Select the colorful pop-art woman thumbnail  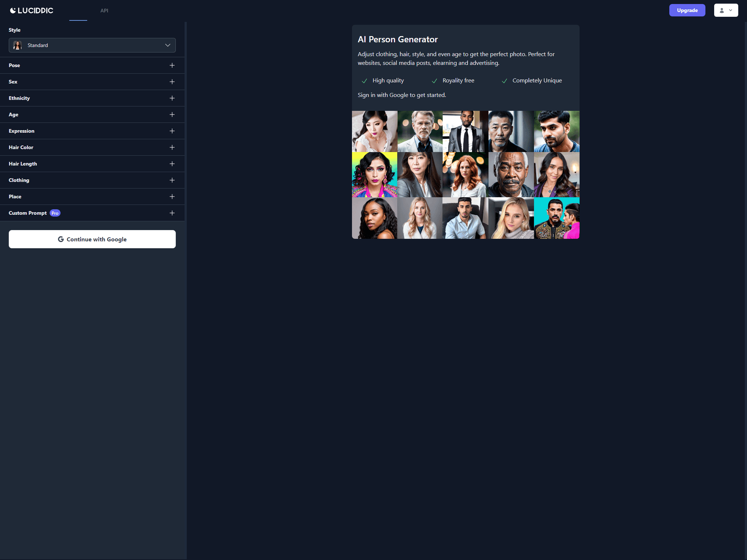point(375,175)
